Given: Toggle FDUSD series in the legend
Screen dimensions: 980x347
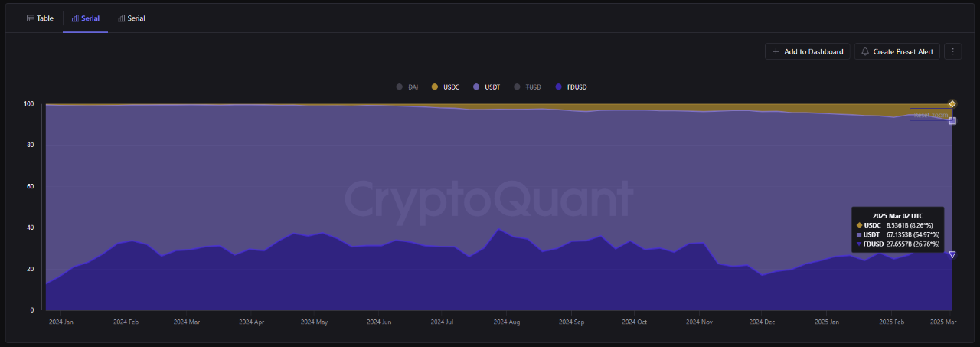Looking at the screenshot, I should 571,87.
